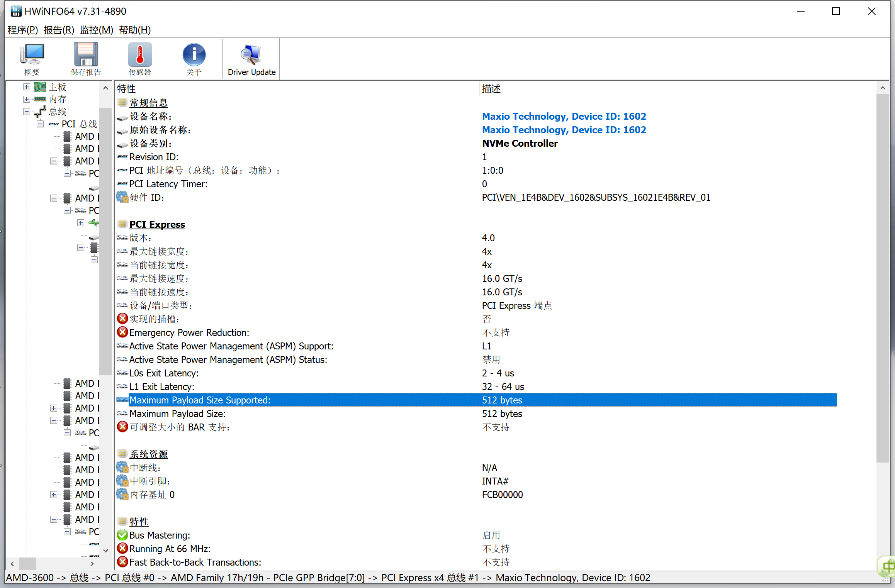895x588 pixels.
Task: Click the tree panel's horizontal scrollbar thumb
Action: [x=27, y=564]
